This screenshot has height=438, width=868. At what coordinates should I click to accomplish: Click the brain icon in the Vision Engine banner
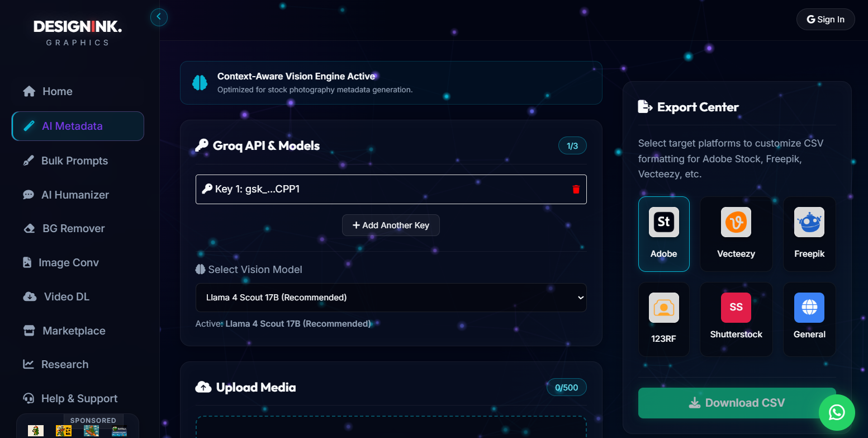(x=200, y=83)
